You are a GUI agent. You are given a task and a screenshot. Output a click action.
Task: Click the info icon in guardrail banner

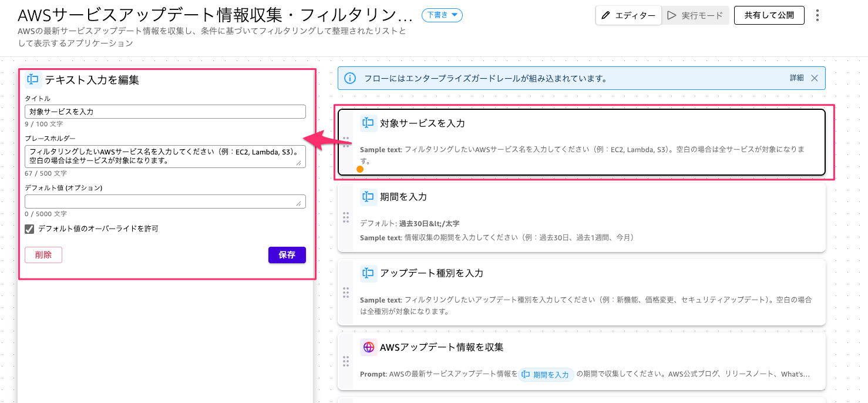point(349,78)
